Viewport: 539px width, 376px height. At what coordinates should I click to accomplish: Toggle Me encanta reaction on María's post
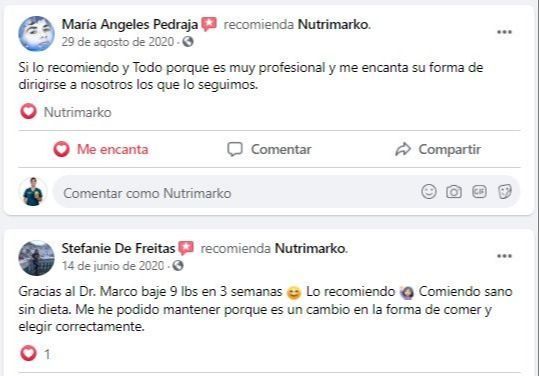(101, 149)
